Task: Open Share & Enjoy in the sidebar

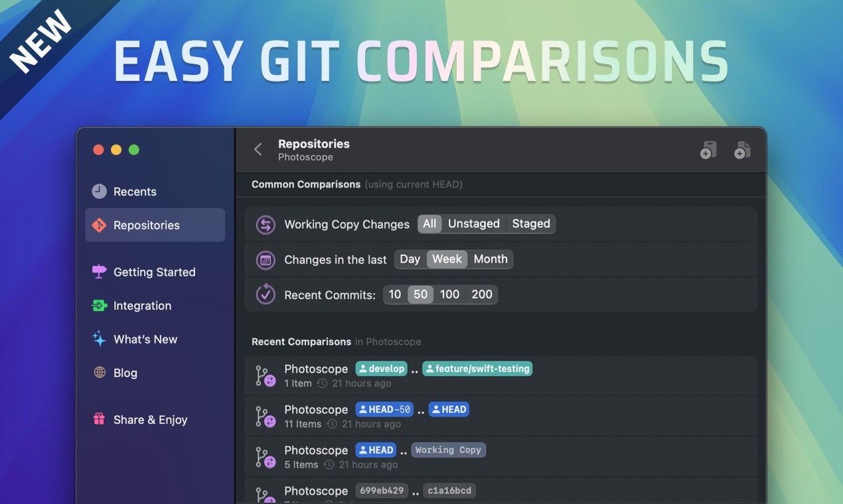Action: pos(155,420)
